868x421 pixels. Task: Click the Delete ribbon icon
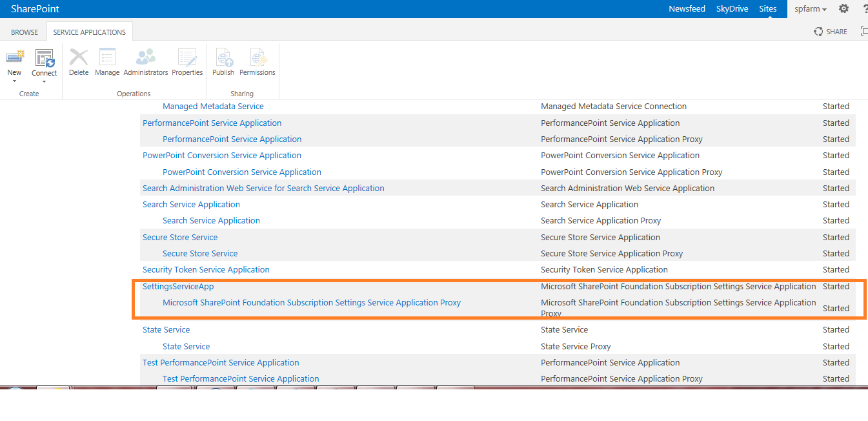[x=79, y=57]
